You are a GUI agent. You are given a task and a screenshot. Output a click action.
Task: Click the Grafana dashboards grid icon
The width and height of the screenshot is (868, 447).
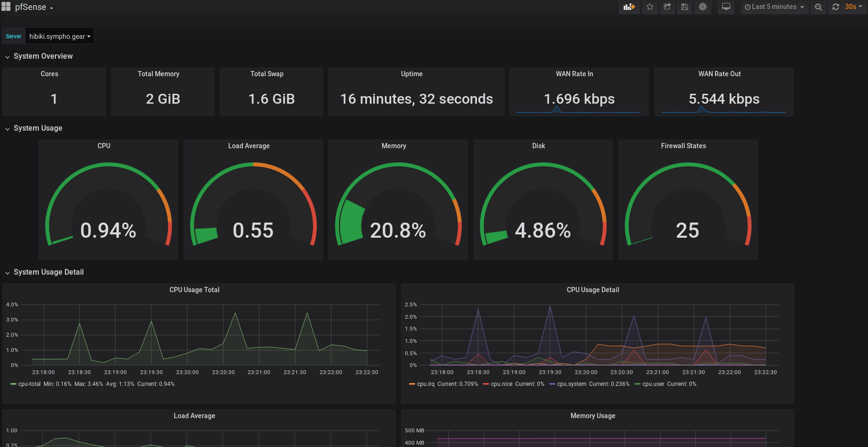click(x=6, y=7)
